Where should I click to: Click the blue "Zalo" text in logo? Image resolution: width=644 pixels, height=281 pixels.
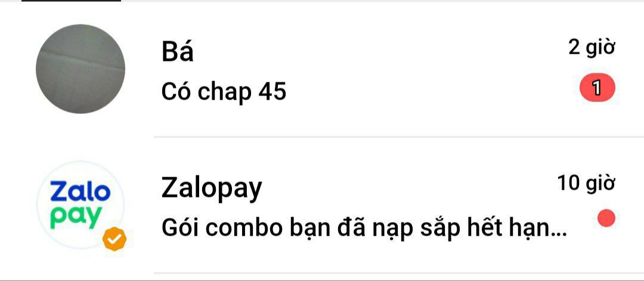pos(80,192)
